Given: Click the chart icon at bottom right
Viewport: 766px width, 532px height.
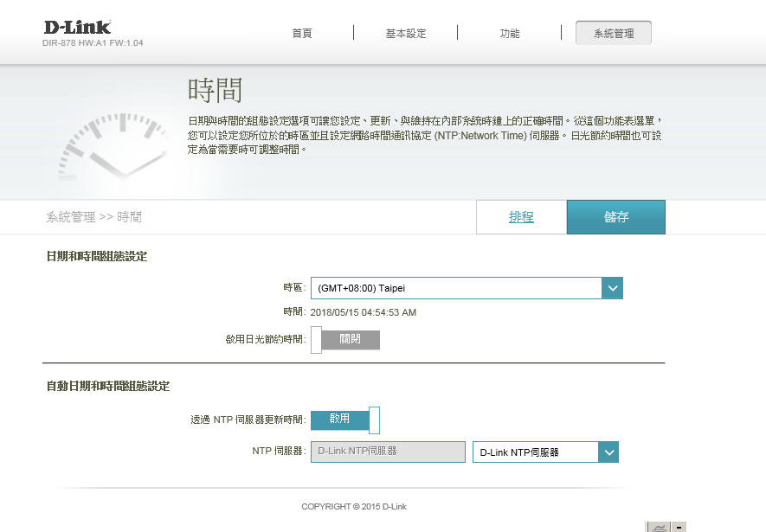Looking at the screenshot, I should [x=658, y=527].
